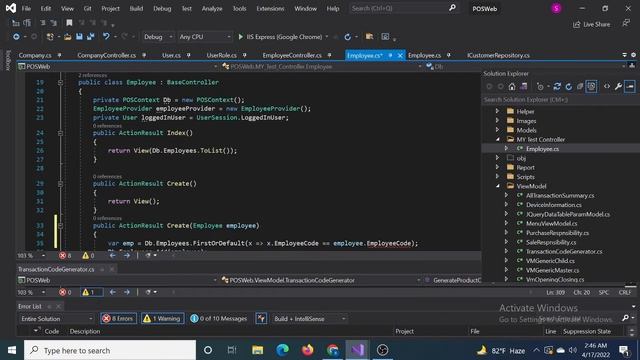Click the browser refresh icon in toolbar
Image resolution: width=640 pixels, height=360 pixels.
click(347, 37)
